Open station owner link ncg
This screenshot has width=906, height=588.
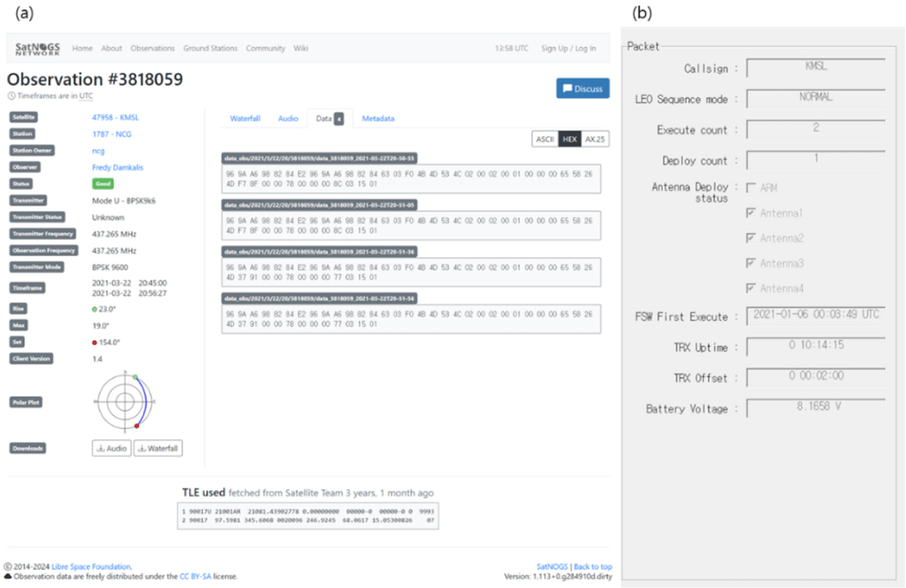pos(98,151)
